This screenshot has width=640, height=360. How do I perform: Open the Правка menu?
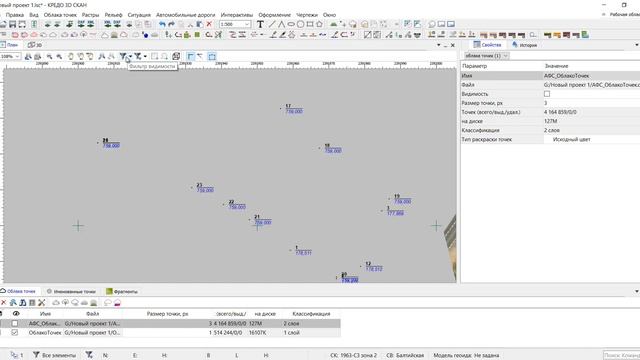15,15
